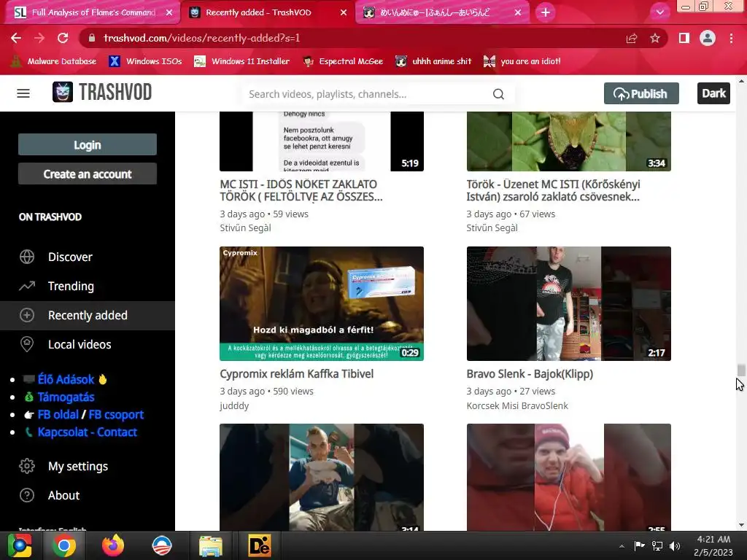747x560 pixels.
Task: Switch to the Japanese-titled third tab
Action: [442, 12]
